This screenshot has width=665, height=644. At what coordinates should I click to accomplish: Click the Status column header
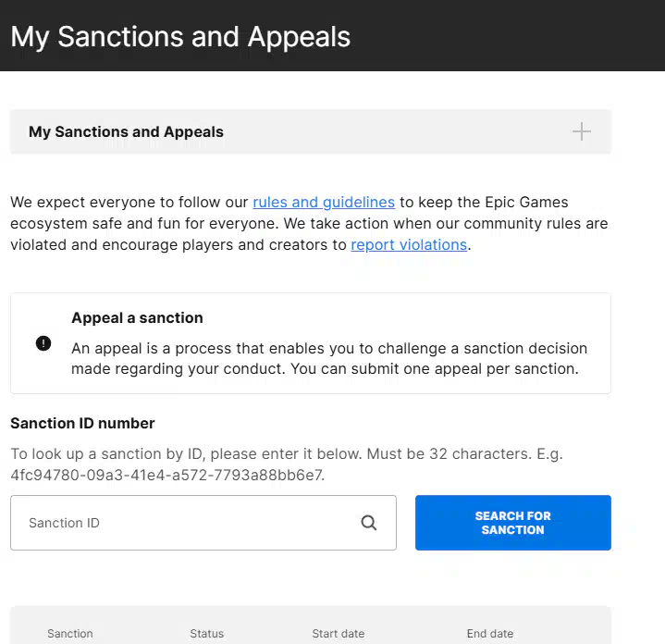tap(207, 634)
